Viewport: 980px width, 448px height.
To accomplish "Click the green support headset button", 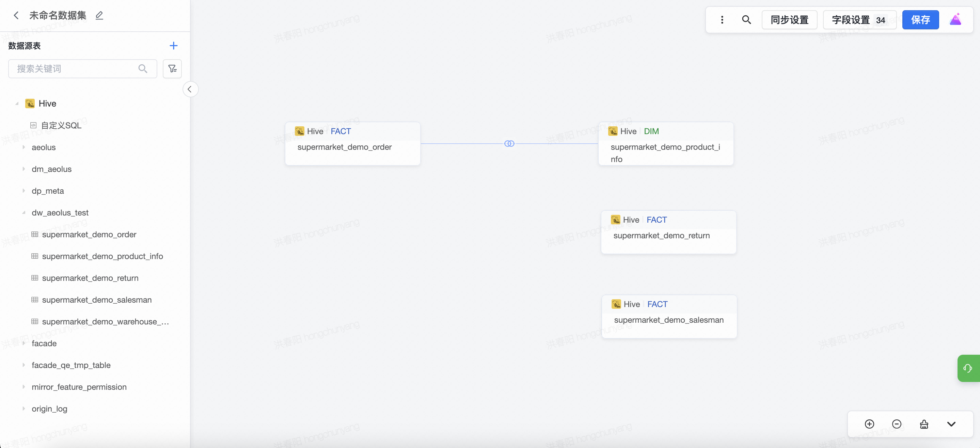I will click(968, 368).
